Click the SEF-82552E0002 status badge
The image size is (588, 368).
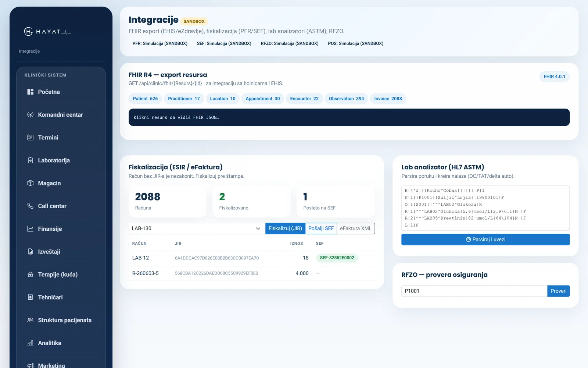point(337,258)
